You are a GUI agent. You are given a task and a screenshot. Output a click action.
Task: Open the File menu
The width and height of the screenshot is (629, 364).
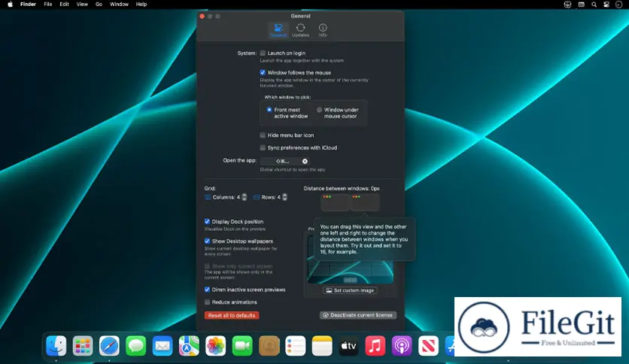coord(47,5)
